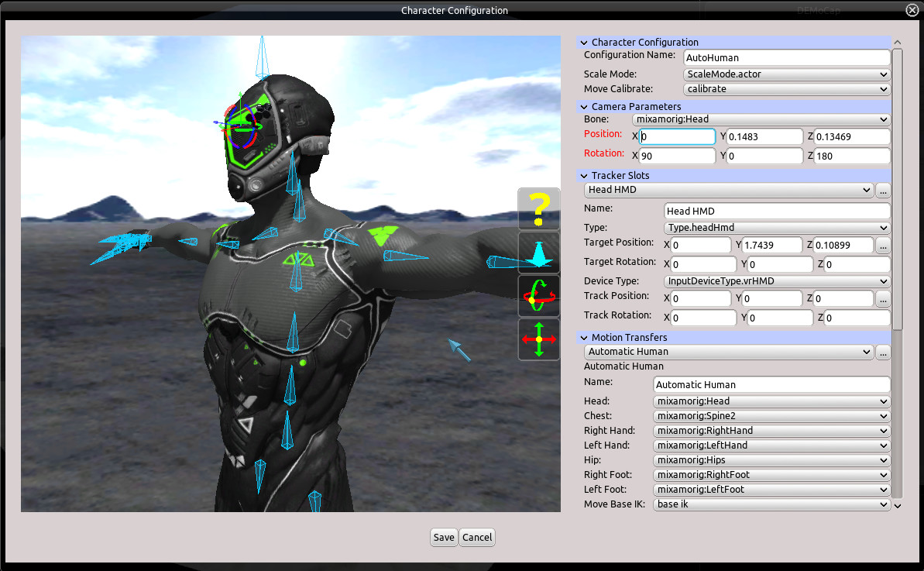Select the translation manipulator tool
Screen dimensions: 924x571
coord(538,339)
